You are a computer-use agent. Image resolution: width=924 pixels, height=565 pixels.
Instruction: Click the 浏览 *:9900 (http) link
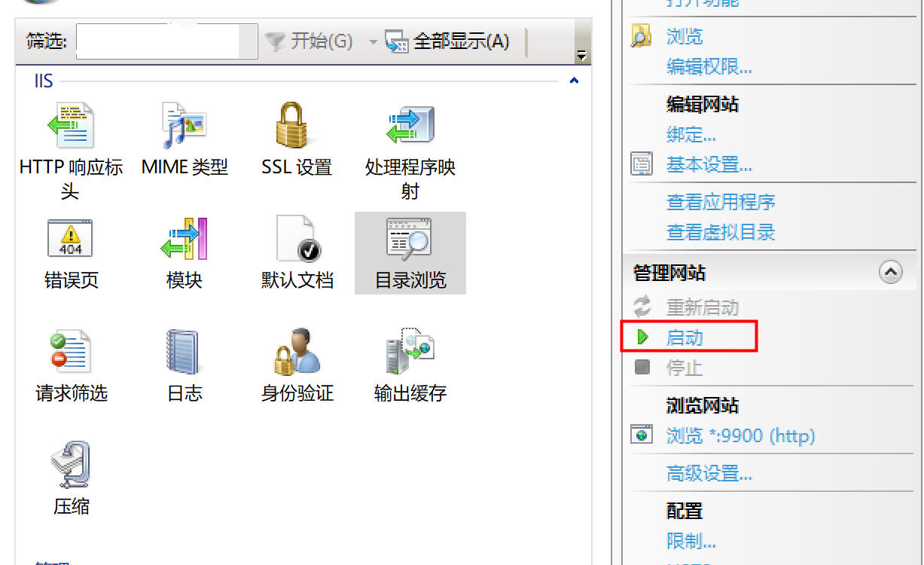coord(740,435)
